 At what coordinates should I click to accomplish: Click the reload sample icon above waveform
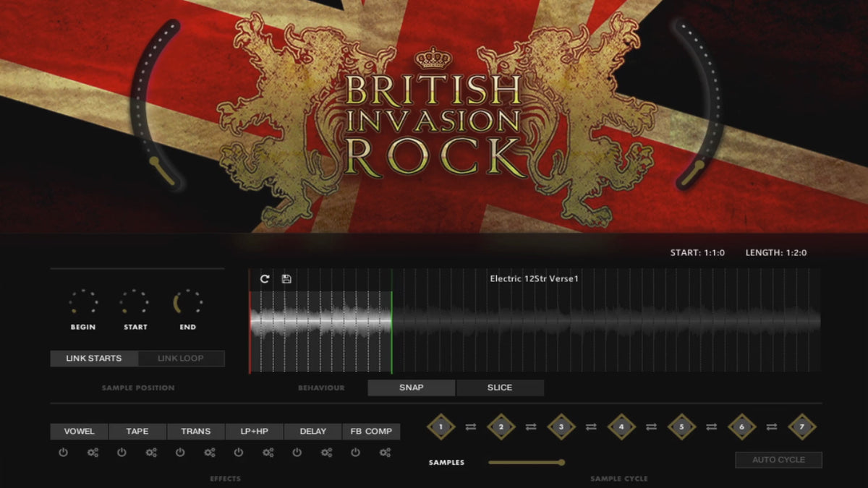click(265, 278)
